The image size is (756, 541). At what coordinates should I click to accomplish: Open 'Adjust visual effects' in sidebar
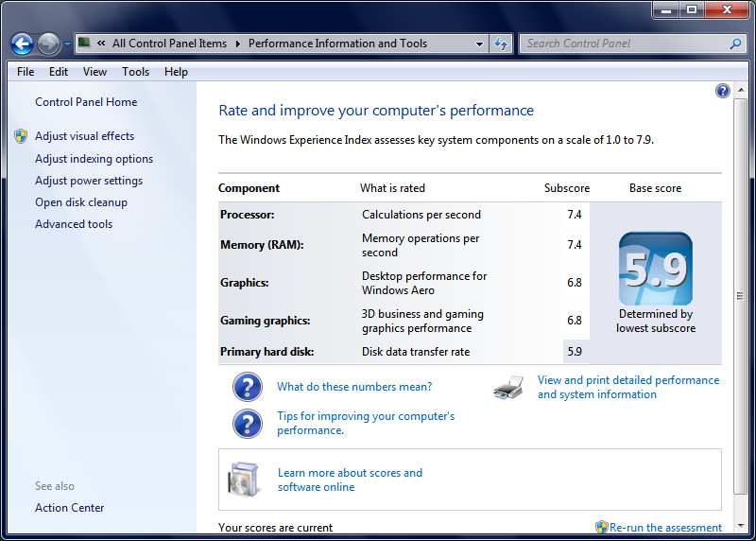(84, 136)
